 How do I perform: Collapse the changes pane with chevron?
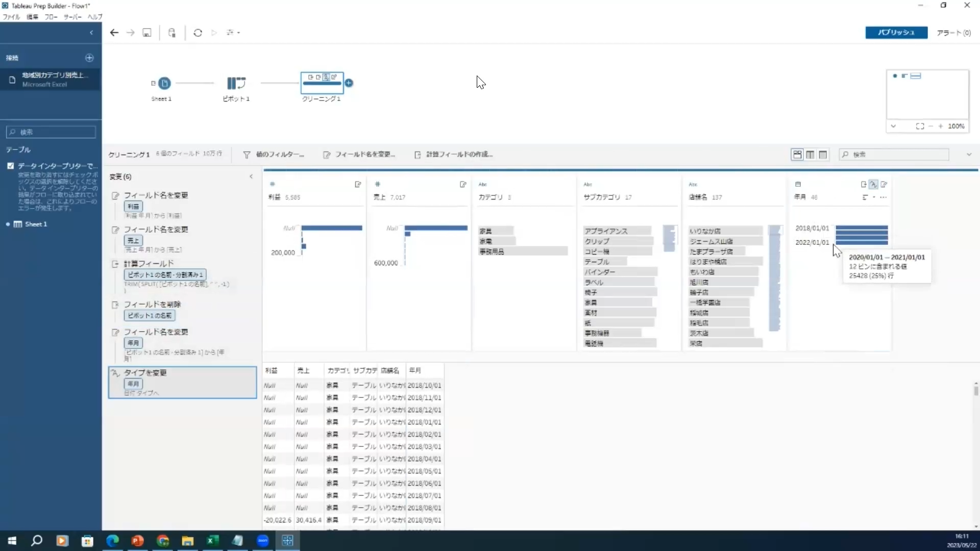(x=251, y=177)
